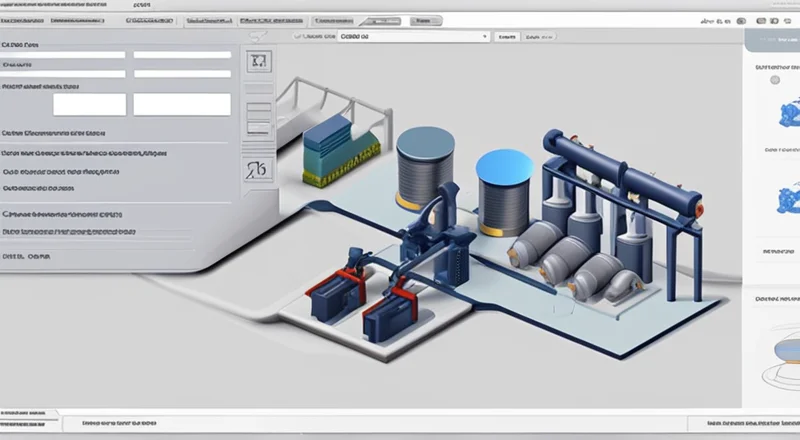Click the top boxed icon in the vertical tool strip
Viewport: 800px width, 440px height.
259,61
